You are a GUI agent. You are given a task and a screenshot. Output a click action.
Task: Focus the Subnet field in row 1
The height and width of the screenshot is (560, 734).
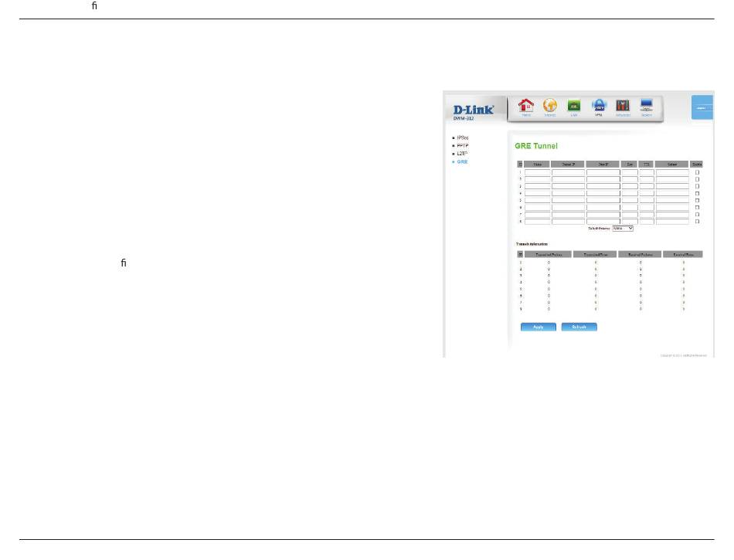point(672,172)
